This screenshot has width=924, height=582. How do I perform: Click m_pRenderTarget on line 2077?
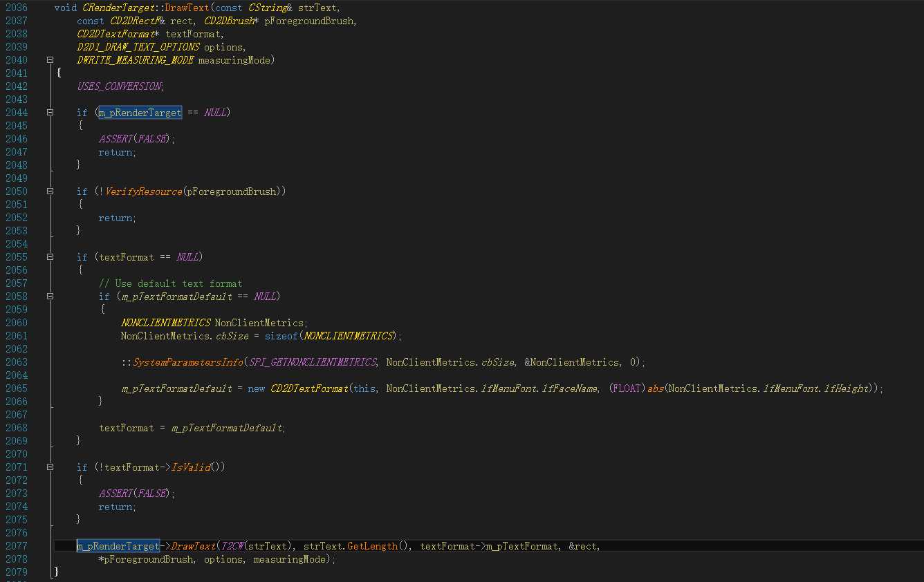coord(118,546)
